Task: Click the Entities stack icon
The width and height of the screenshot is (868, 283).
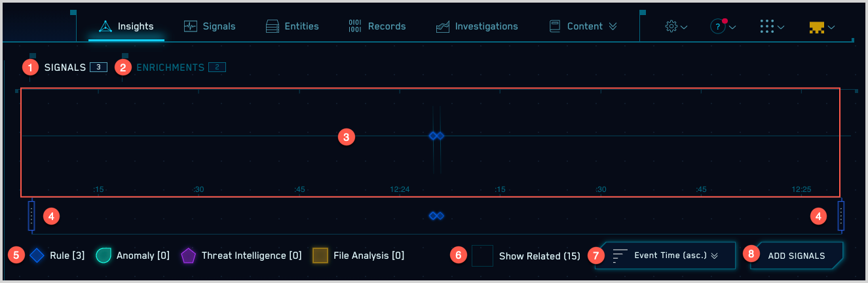Action: click(x=273, y=27)
